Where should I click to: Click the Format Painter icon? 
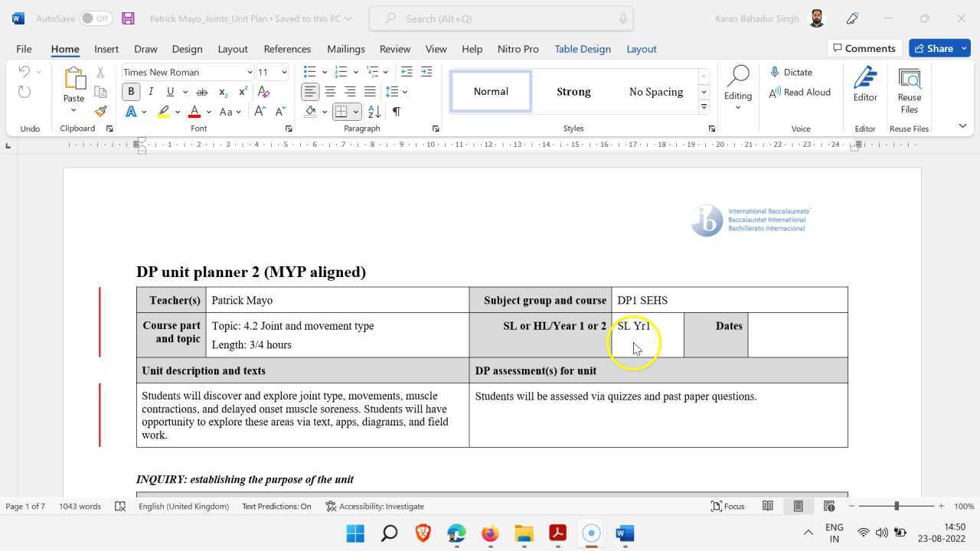100,112
